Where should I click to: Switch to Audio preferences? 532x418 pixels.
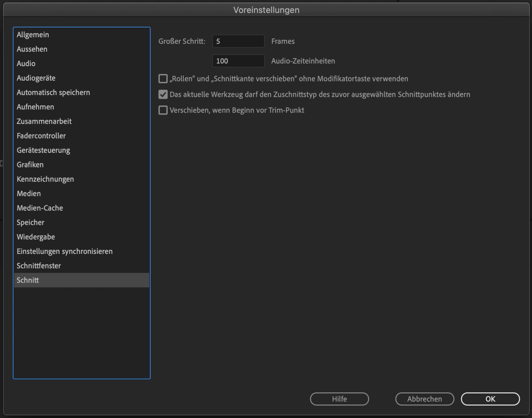[26, 64]
